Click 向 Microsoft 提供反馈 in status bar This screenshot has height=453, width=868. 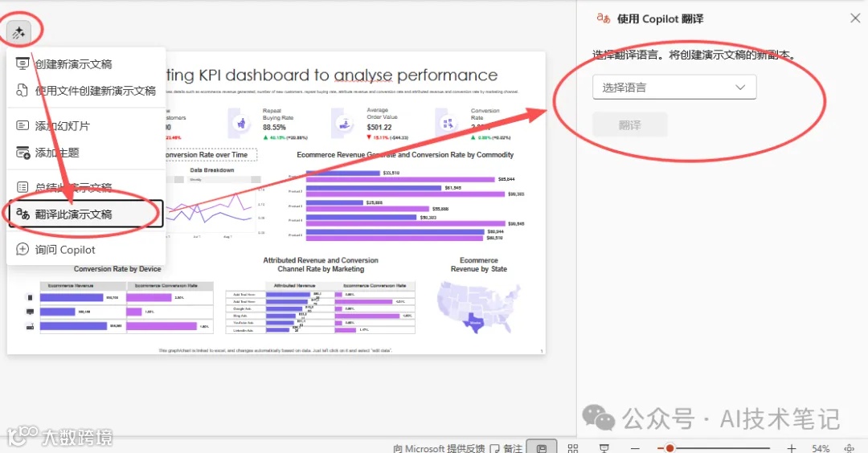439,448
